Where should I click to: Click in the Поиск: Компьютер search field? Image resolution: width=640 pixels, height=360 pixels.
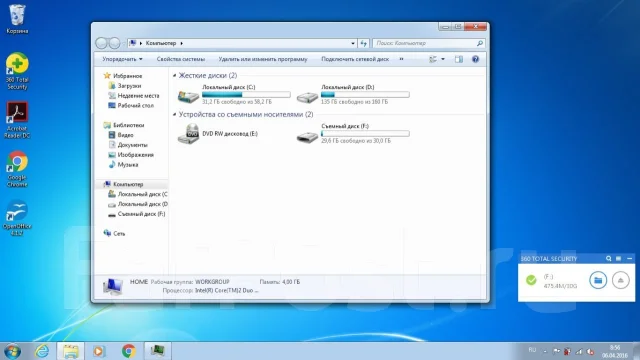[424, 43]
